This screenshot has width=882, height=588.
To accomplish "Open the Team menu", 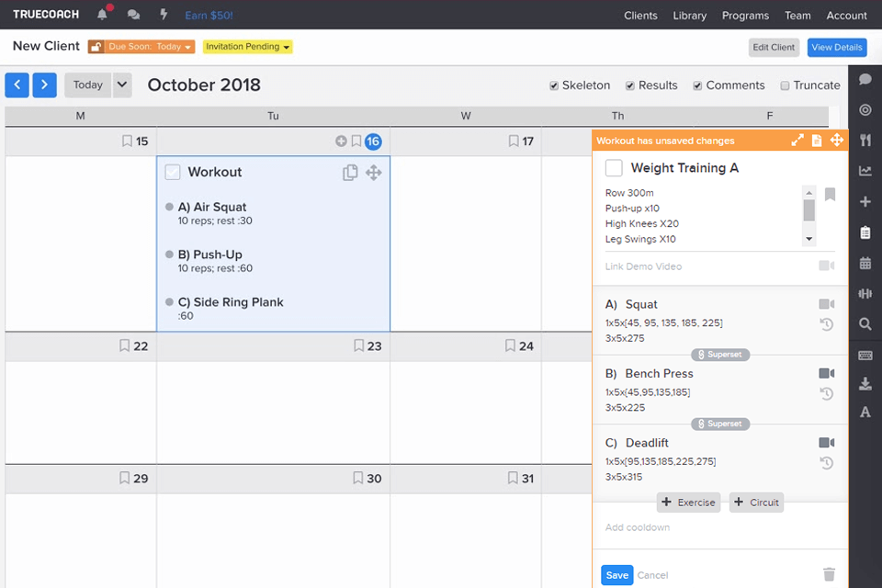I will coord(797,16).
